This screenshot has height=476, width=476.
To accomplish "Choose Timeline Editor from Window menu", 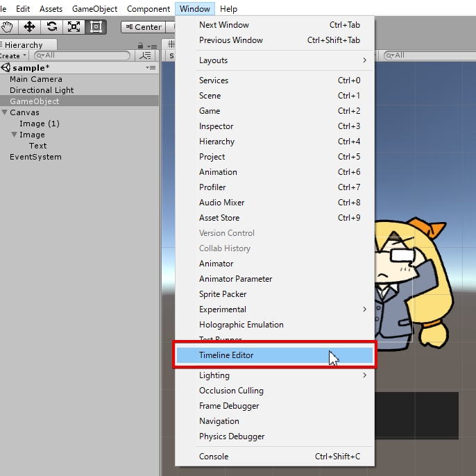I will pyautogui.click(x=275, y=355).
